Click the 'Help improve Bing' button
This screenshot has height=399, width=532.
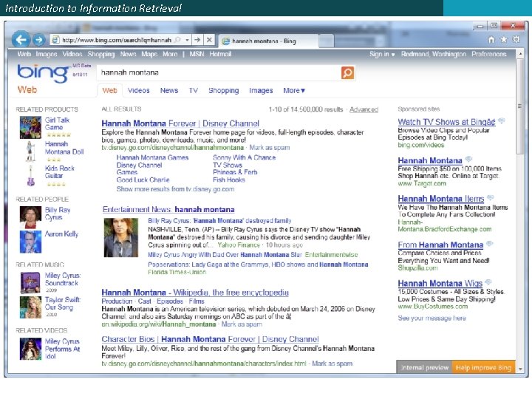[x=483, y=368]
